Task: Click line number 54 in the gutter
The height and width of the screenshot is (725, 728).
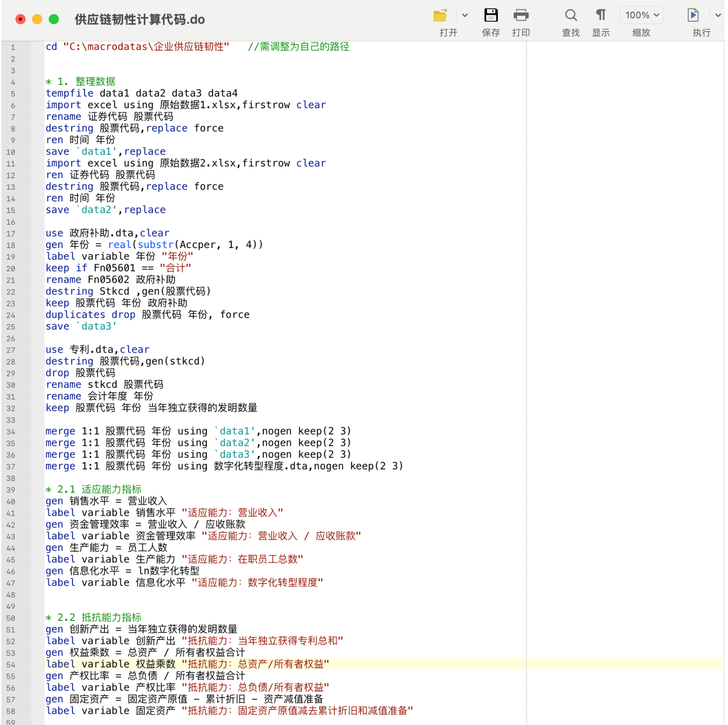Action: pyautogui.click(x=11, y=665)
